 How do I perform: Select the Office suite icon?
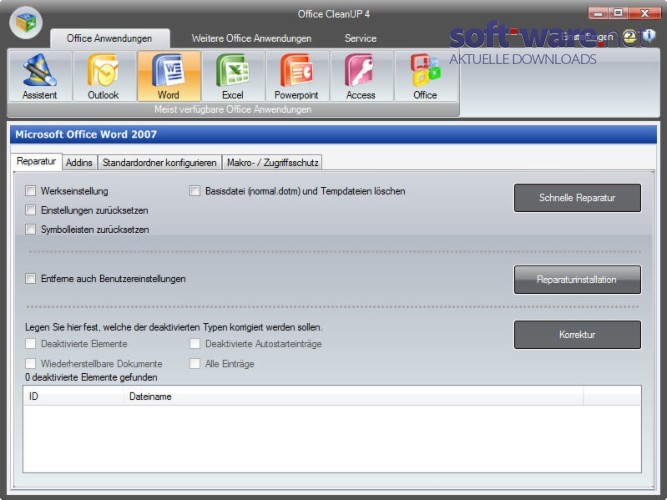[425, 77]
